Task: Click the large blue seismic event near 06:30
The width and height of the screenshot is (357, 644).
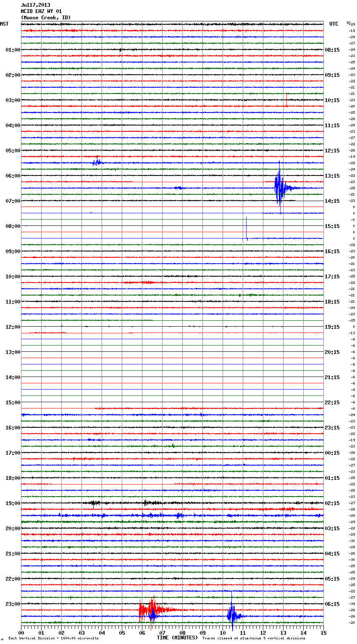Action: click(280, 187)
